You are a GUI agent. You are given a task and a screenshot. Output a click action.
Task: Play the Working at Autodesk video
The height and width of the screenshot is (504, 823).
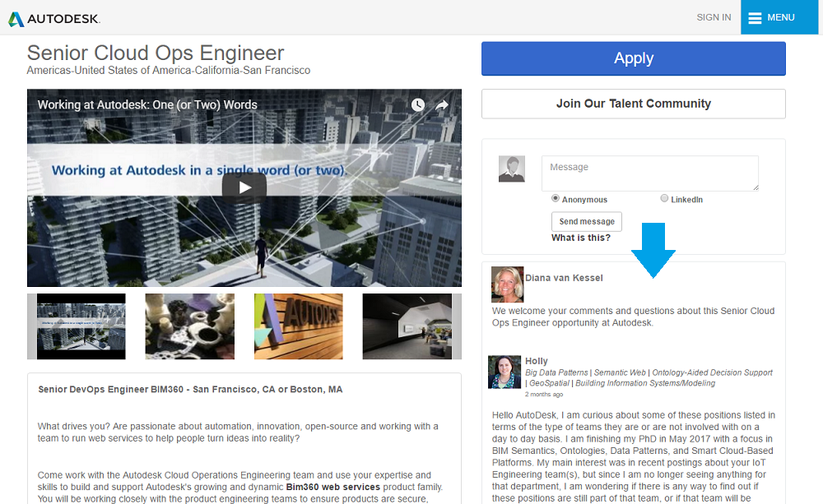[x=244, y=187]
